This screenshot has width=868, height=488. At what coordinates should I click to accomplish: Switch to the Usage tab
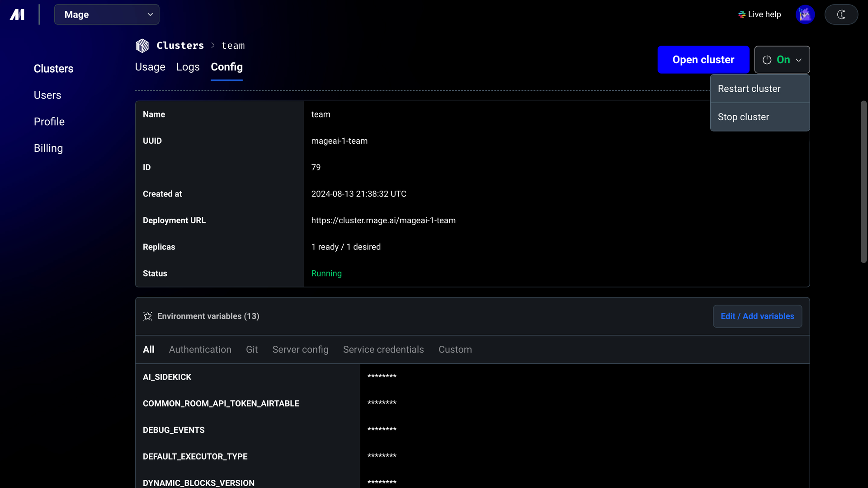[x=150, y=67]
